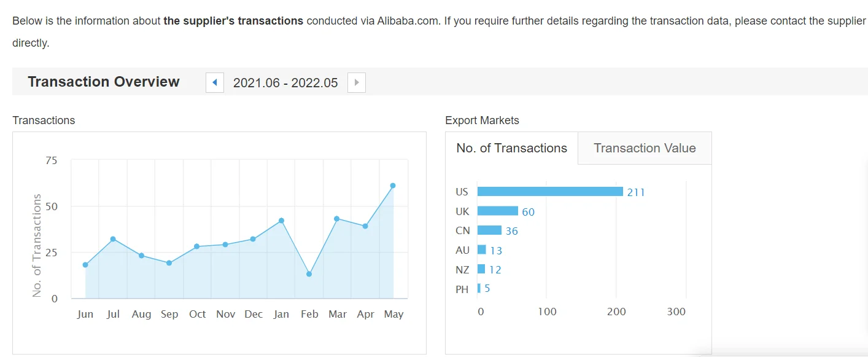Click the AU bar showing 13
The image size is (868, 357).
(x=482, y=250)
